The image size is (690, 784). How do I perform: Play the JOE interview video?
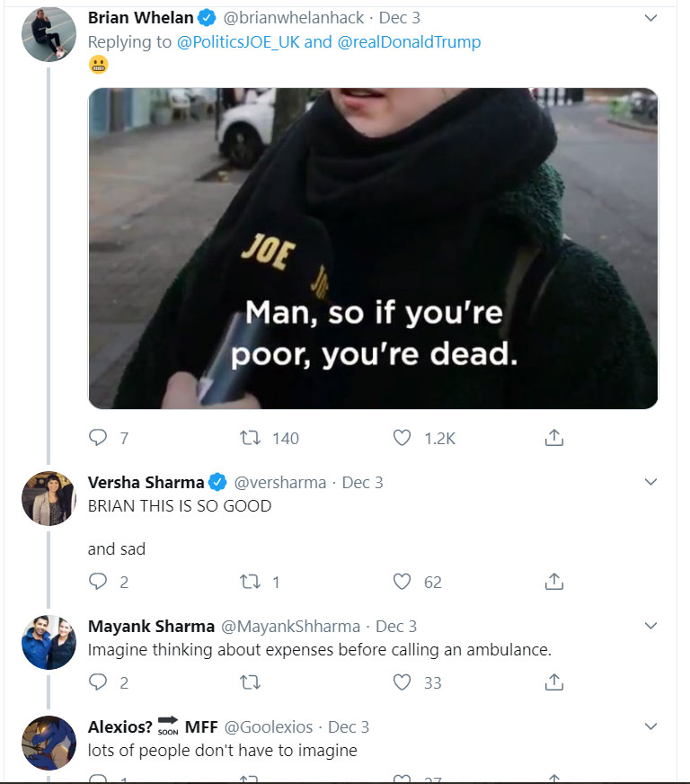(x=373, y=248)
